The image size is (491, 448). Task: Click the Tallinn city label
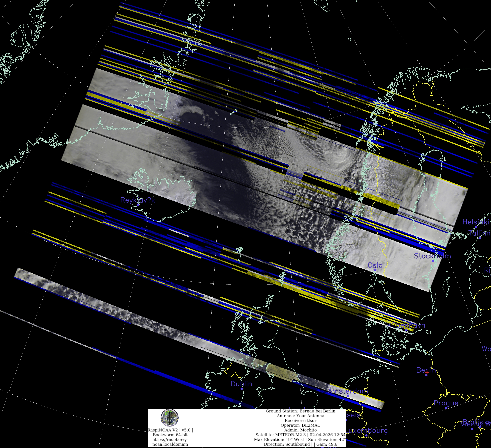[479, 233]
